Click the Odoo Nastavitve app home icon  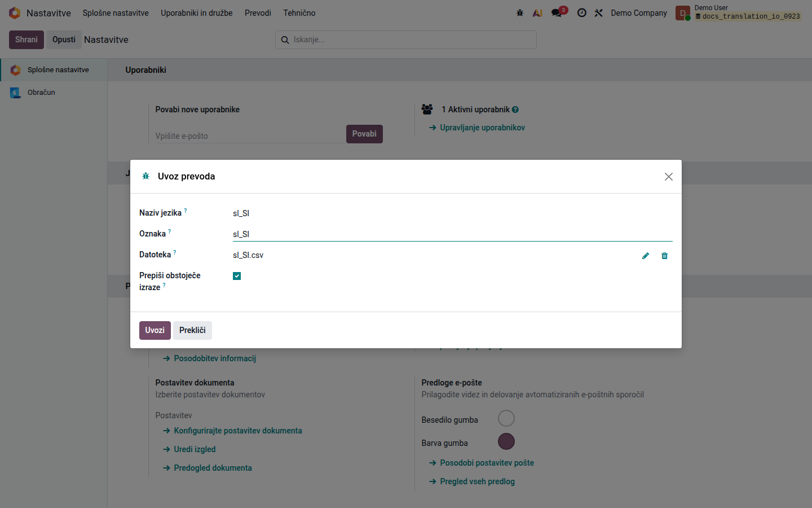pyautogui.click(x=15, y=13)
